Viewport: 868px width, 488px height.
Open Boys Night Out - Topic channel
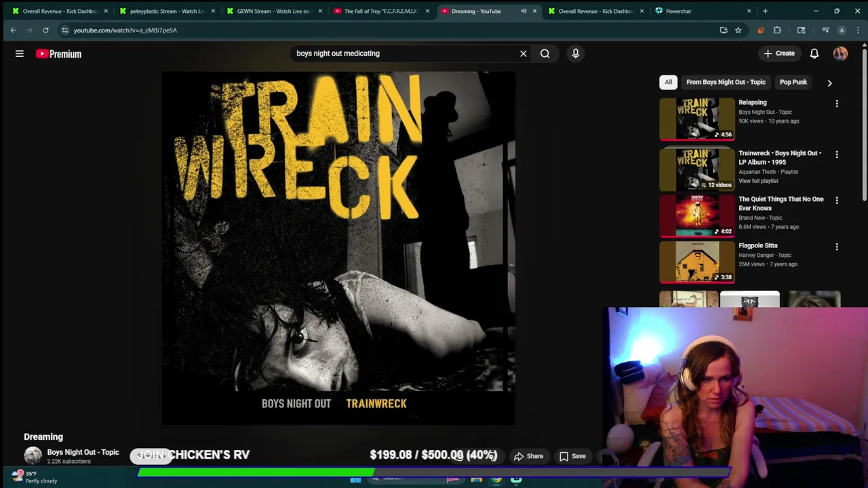[83, 452]
